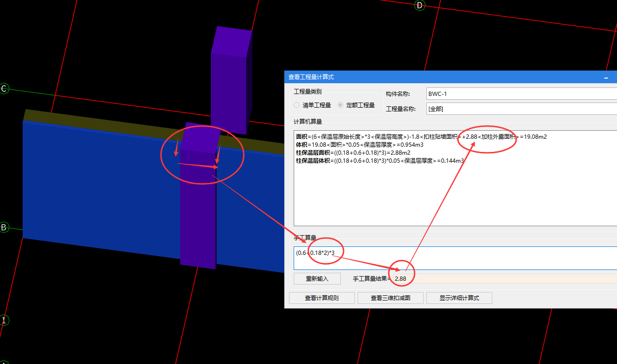The image size is (617, 364).
Task: Click the axis label 1 marker
Action: (x=4, y=320)
